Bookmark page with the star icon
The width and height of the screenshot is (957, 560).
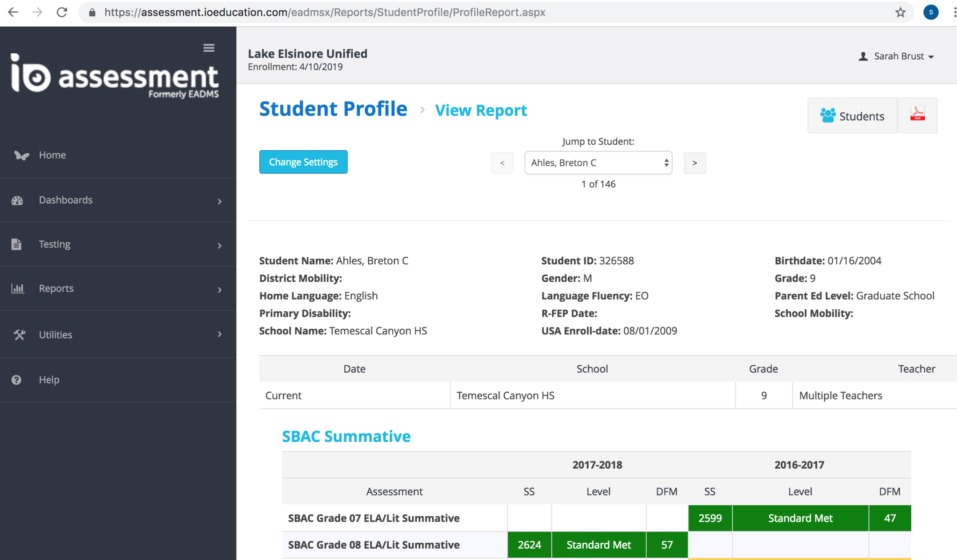(900, 13)
